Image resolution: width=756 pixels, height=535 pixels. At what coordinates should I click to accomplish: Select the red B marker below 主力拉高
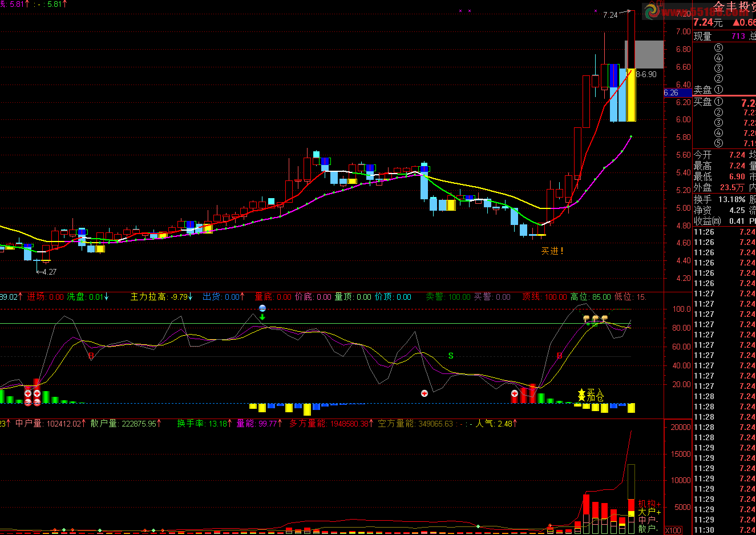(91, 356)
